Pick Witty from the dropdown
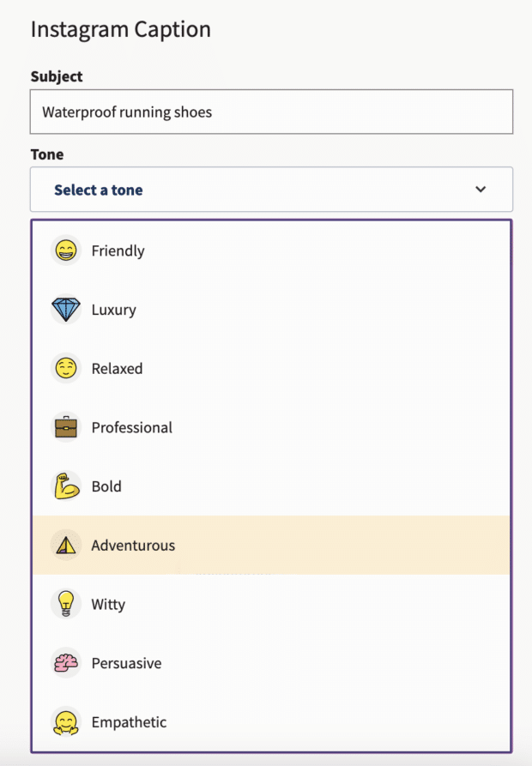Viewport: 532px width, 766px height. pyautogui.click(x=109, y=604)
